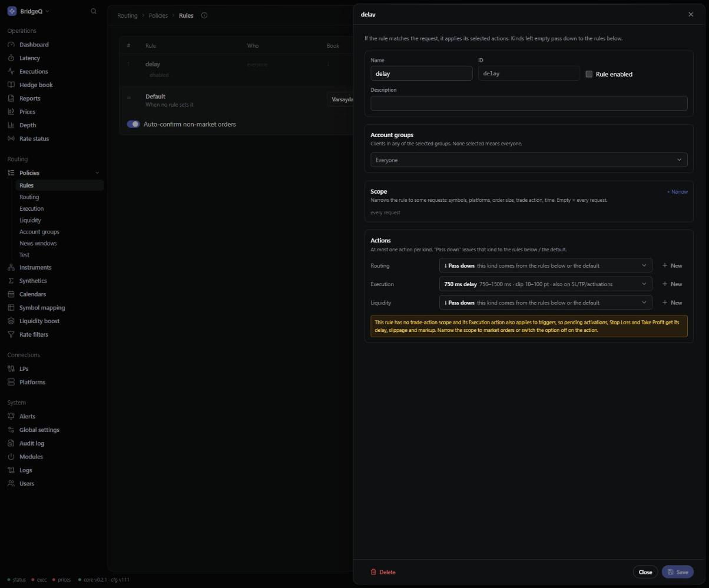The height and width of the screenshot is (588, 709).
Task: Click the Modules power icon
Action: click(11, 457)
